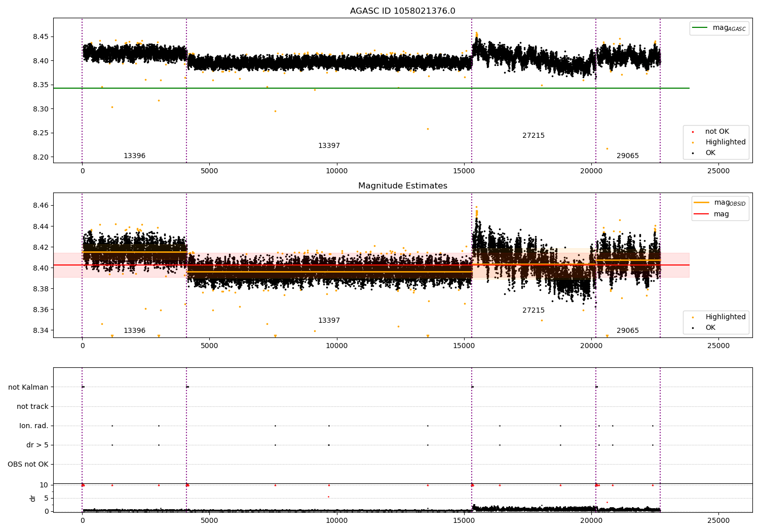Click x-axis tick 20000 under Magnitude Estimates plot
760x532 pixels.
click(591, 346)
